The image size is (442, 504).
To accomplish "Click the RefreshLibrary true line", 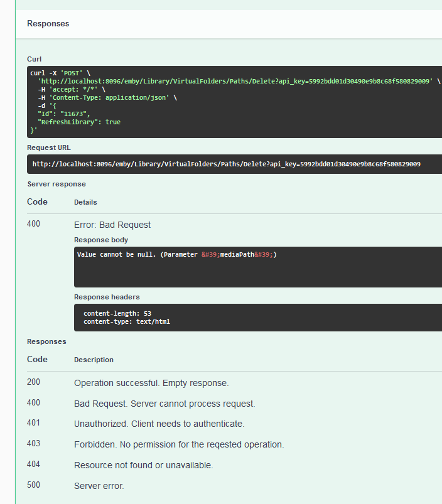I will pyautogui.click(x=78, y=122).
